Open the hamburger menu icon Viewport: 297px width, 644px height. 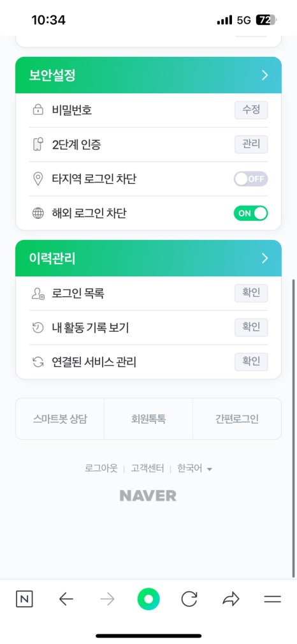(272, 599)
